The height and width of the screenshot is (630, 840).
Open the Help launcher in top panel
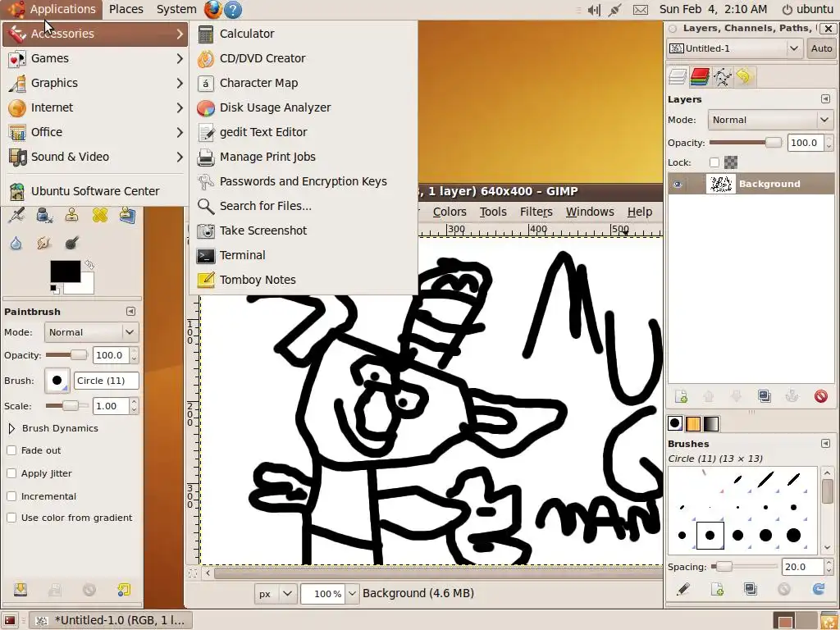coord(232,9)
